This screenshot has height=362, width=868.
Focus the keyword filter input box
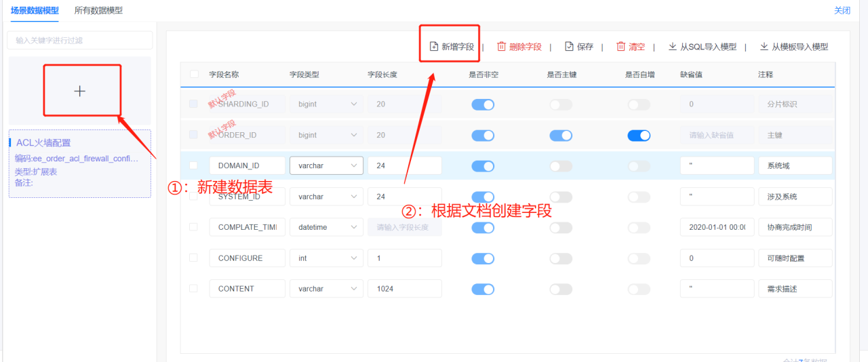[x=80, y=40]
